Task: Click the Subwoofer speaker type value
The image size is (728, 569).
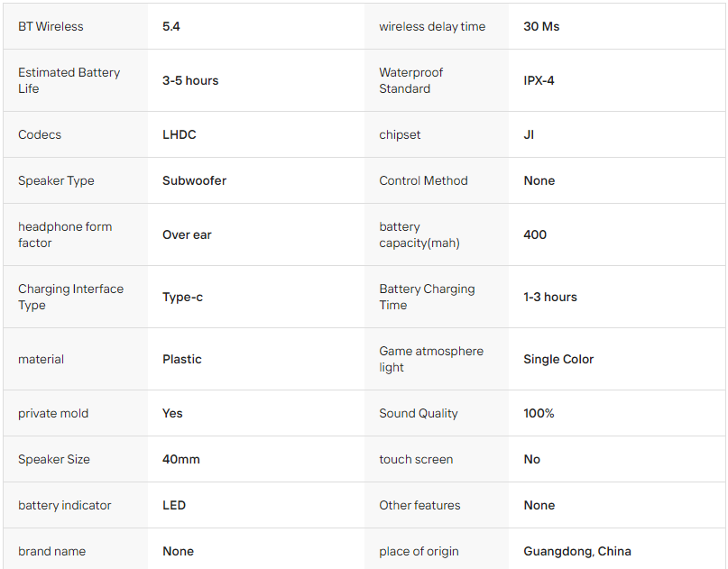Action: [194, 180]
